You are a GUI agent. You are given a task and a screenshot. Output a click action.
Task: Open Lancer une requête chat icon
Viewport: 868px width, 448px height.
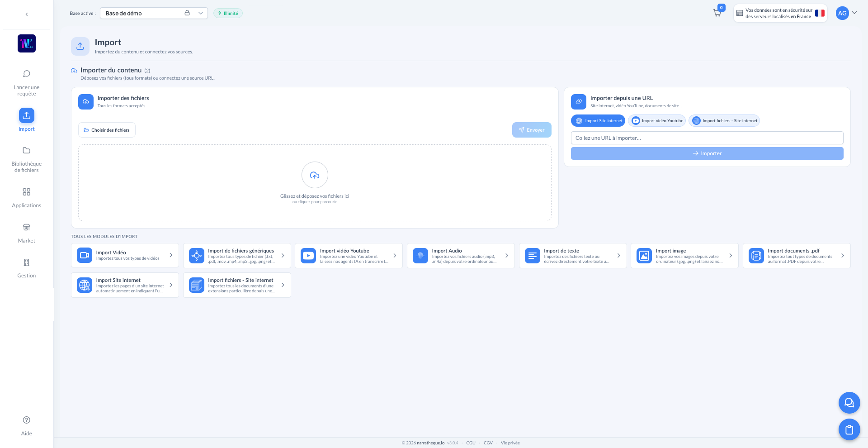click(x=27, y=74)
